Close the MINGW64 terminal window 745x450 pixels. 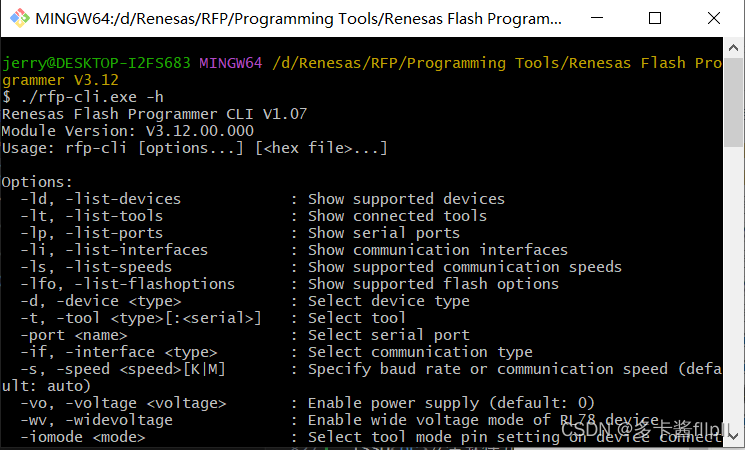tap(714, 18)
